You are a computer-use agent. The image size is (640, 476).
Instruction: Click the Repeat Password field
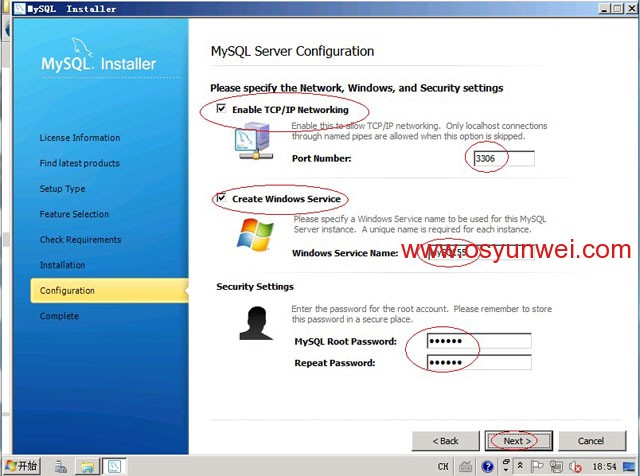pyautogui.click(x=479, y=362)
